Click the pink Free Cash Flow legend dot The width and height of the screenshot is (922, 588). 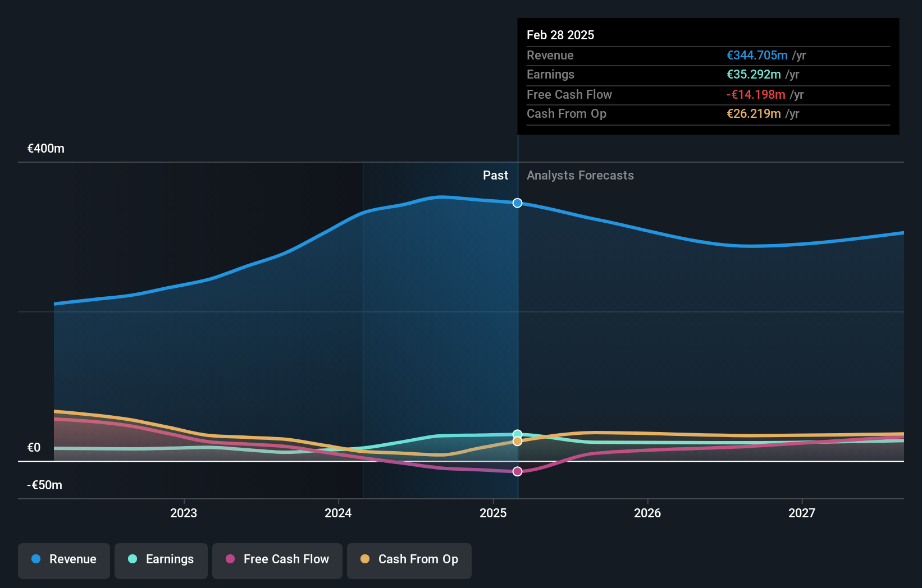[x=230, y=559]
